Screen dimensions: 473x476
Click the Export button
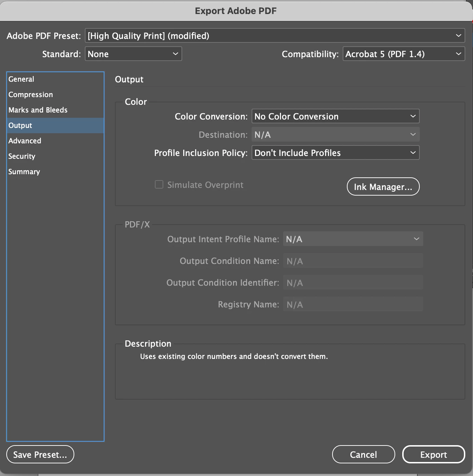point(433,455)
